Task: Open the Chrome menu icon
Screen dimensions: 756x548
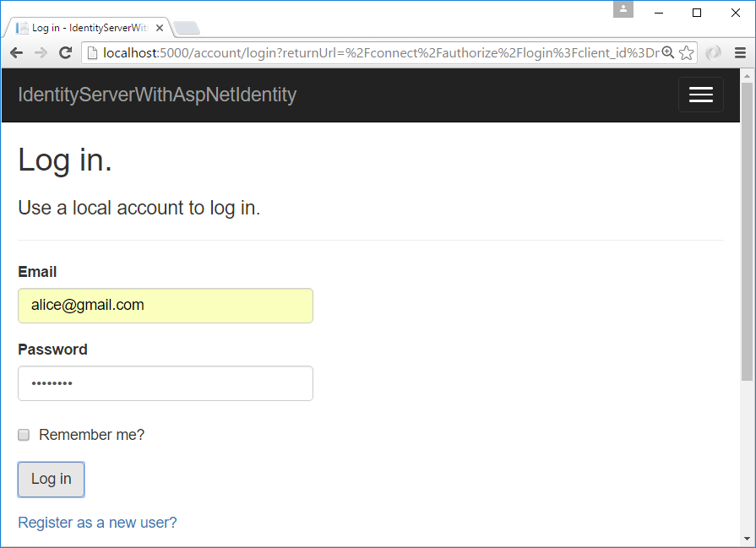Action: tap(740, 53)
